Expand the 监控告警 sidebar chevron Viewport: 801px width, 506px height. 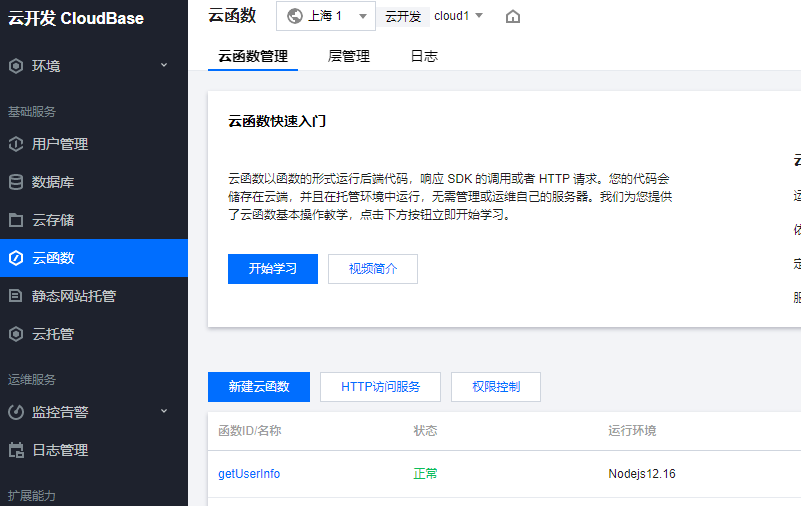164,411
